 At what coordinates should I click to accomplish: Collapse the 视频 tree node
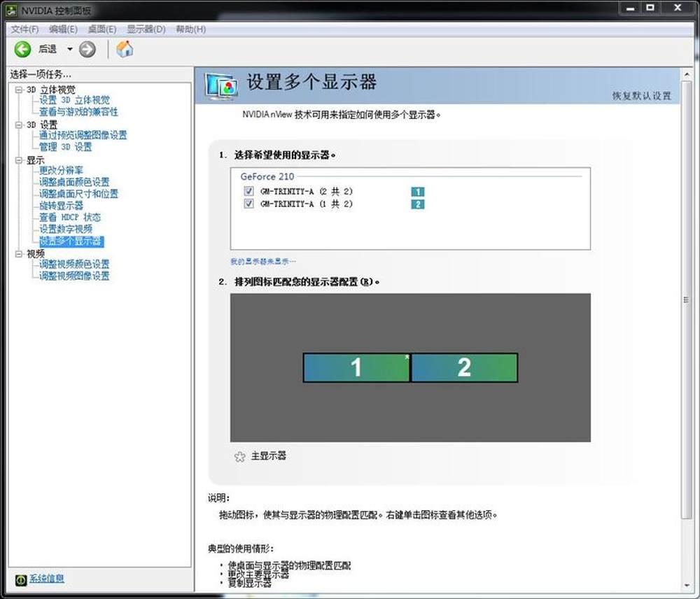(x=19, y=254)
